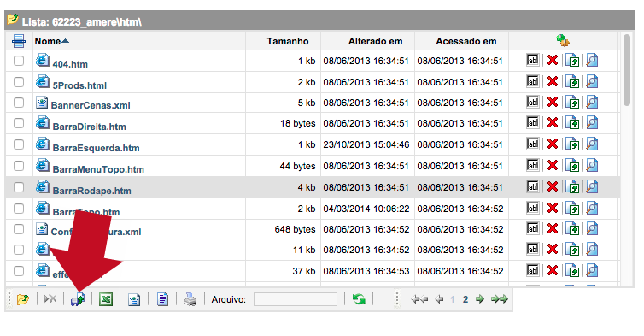Click the Alterado em column header
The height and width of the screenshot is (336, 644).
tap(376, 41)
